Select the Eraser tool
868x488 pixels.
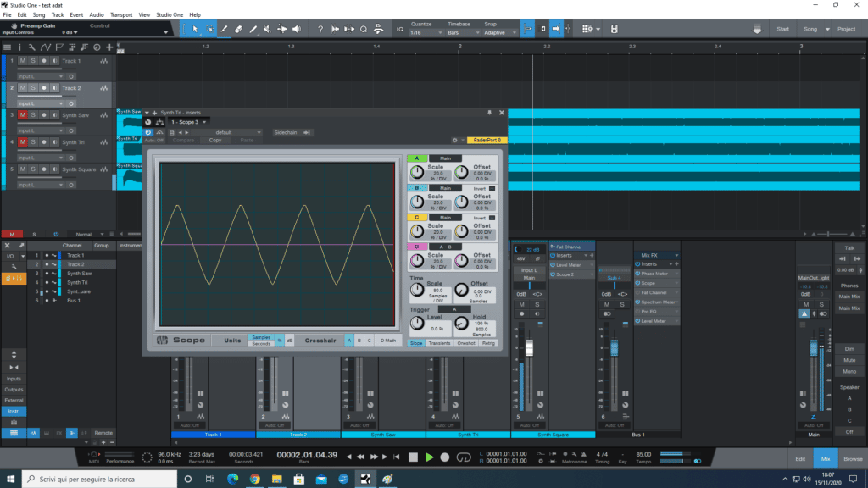click(238, 29)
